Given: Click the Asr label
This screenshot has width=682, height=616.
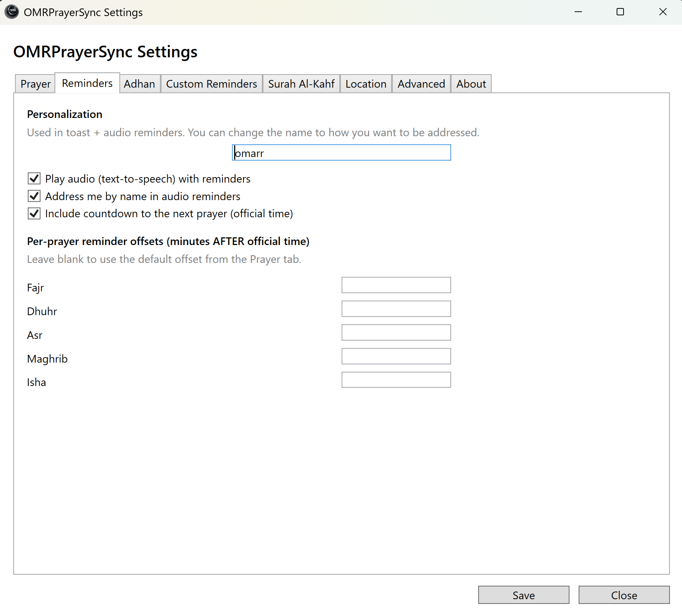Looking at the screenshot, I should click(35, 335).
